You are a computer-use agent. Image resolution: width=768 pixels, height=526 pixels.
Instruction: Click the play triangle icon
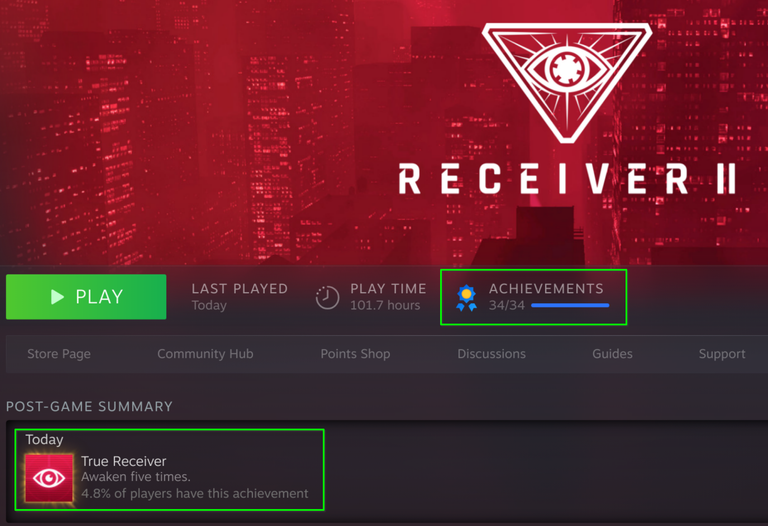pyautogui.click(x=57, y=297)
